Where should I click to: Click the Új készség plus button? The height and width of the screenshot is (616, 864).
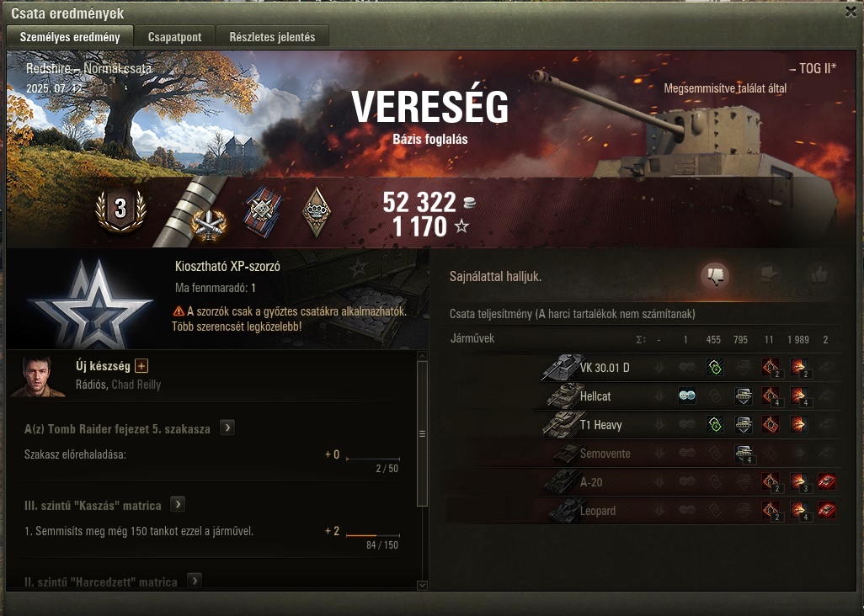pos(141,365)
